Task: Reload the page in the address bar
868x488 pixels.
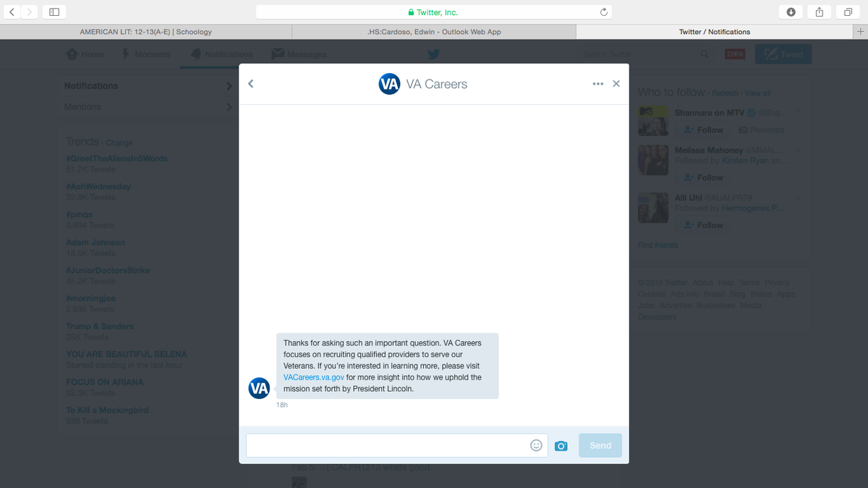Action: (x=603, y=12)
